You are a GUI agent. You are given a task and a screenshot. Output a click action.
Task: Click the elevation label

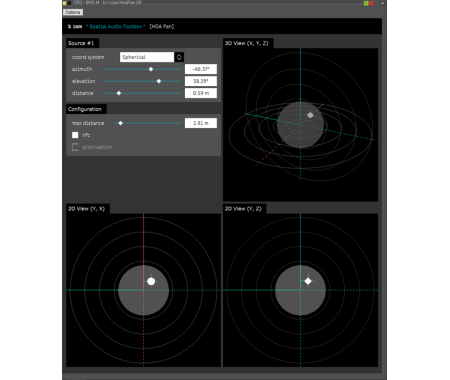[84, 81]
